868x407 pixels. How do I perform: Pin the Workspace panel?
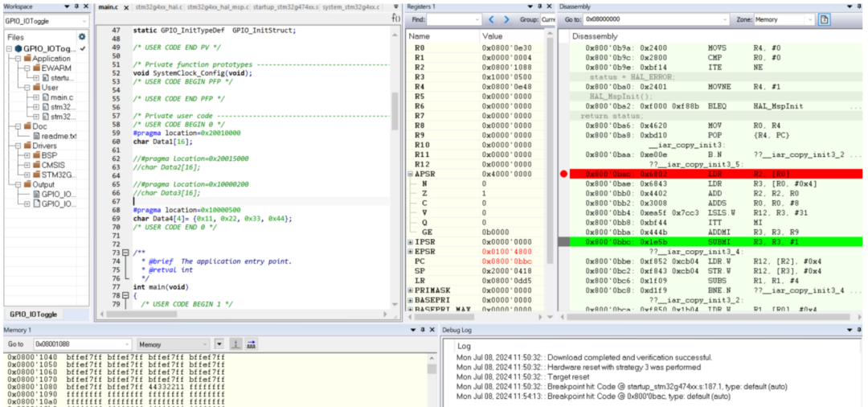click(x=76, y=6)
